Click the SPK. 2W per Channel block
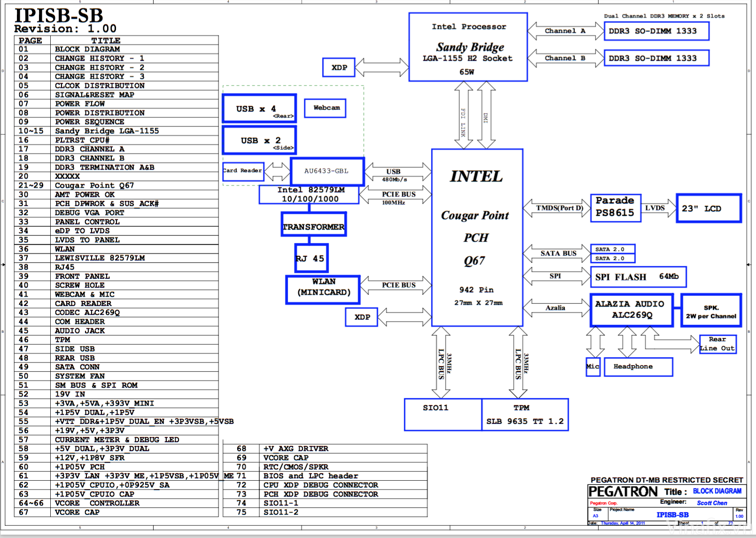Screen dimensions: 756x538 (x=711, y=310)
